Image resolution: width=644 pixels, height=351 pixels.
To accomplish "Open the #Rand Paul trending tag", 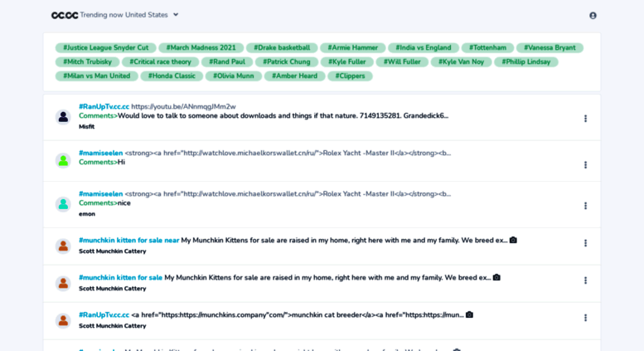I will (x=227, y=61).
